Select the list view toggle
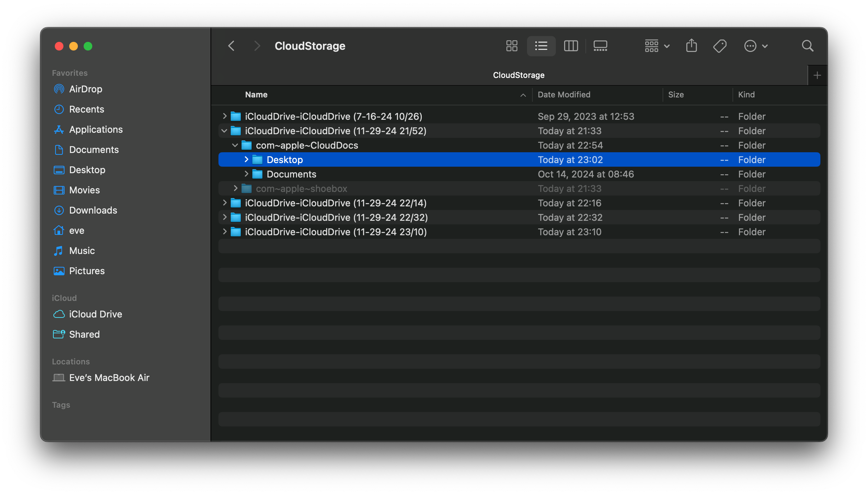The height and width of the screenshot is (495, 868). point(541,46)
